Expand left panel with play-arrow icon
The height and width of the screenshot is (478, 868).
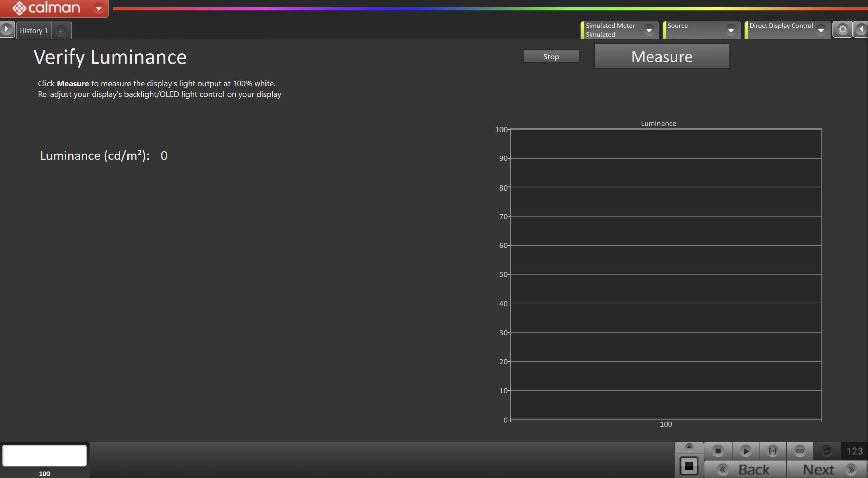coord(6,29)
